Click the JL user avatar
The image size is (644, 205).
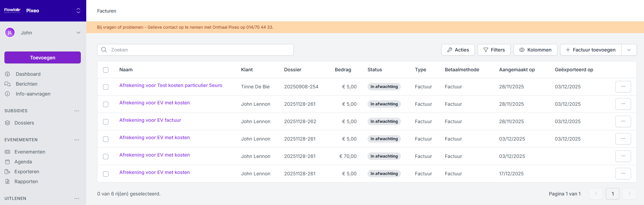tap(10, 33)
